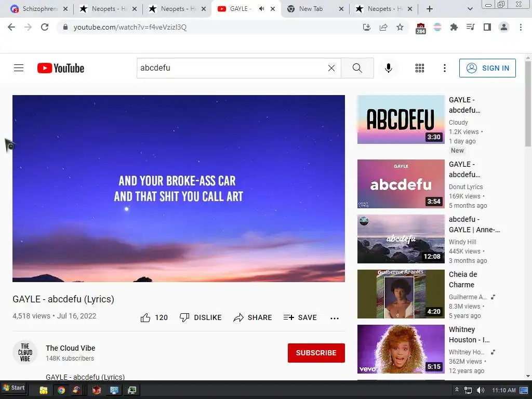Click the video player to pause
This screenshot has width=532, height=399.
(x=179, y=188)
